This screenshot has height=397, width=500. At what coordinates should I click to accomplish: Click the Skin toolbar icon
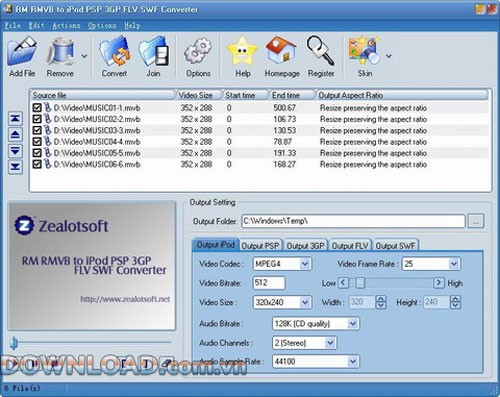pos(364,50)
